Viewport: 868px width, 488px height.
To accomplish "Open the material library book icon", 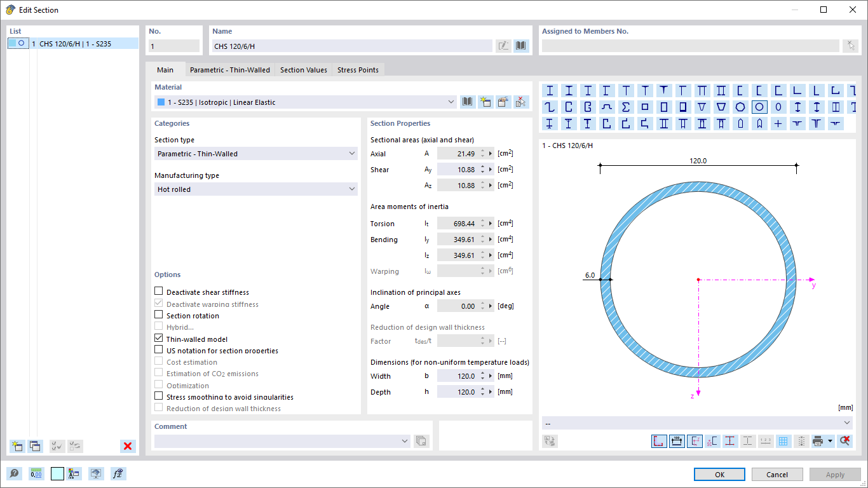I will (468, 102).
